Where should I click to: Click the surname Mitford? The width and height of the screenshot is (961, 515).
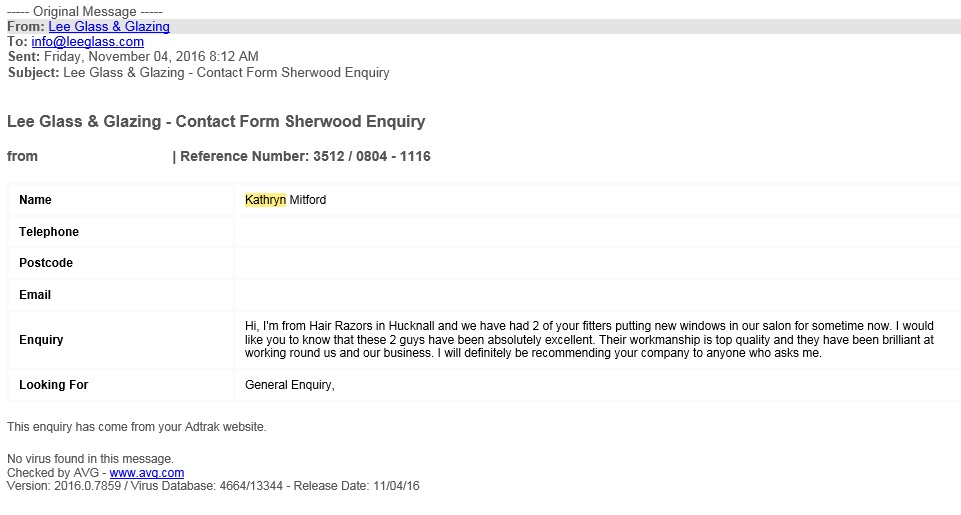coord(308,200)
